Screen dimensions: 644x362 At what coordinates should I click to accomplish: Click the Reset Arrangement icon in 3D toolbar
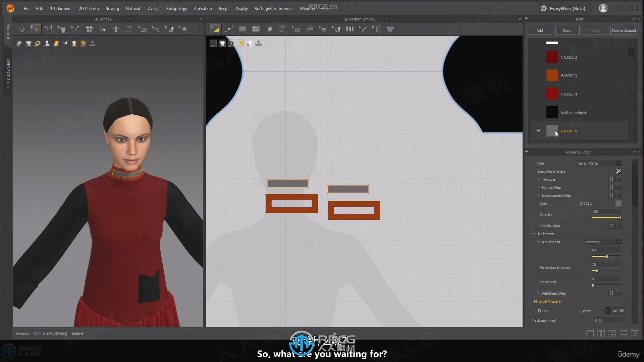tap(103, 29)
